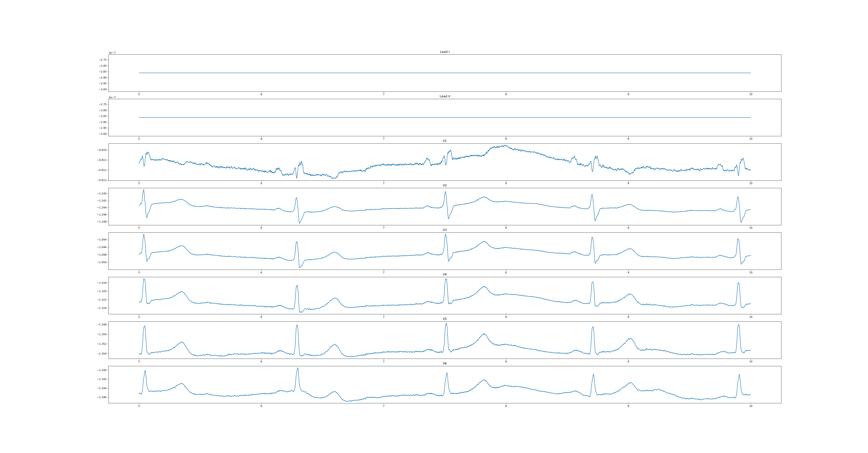Click the −1.248 y-axis tick on V2

(102, 222)
